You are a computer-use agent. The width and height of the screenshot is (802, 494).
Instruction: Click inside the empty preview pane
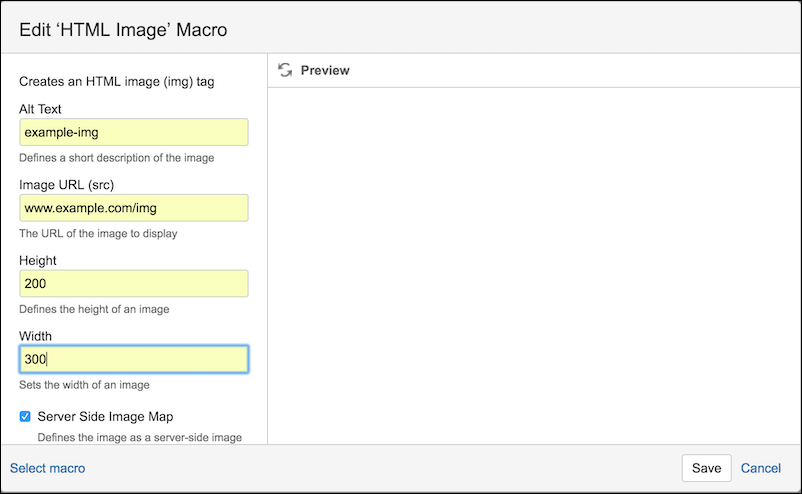[x=534, y=265]
